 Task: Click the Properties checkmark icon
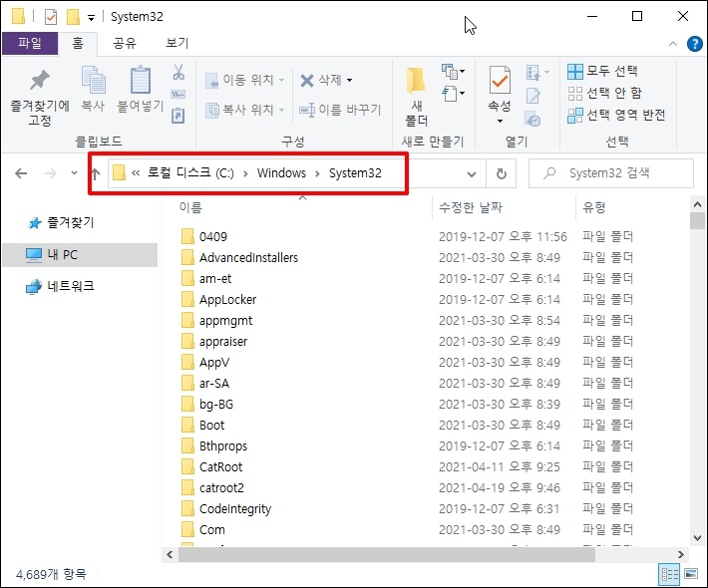point(500,80)
